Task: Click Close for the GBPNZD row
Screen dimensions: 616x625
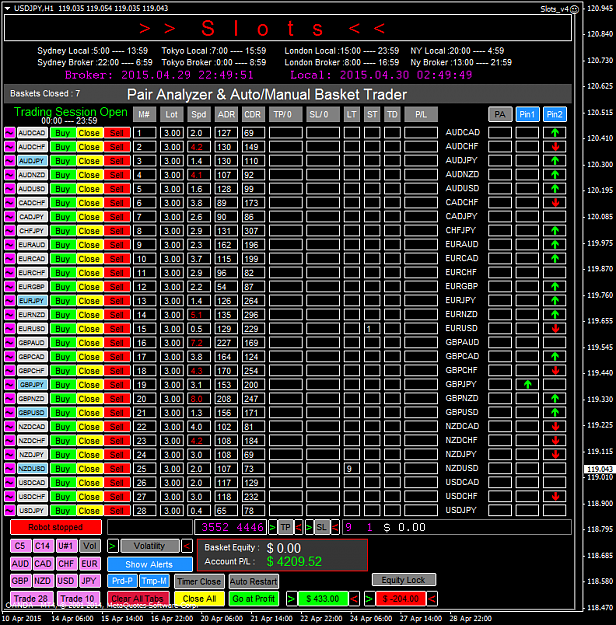Action: pyautogui.click(x=89, y=399)
